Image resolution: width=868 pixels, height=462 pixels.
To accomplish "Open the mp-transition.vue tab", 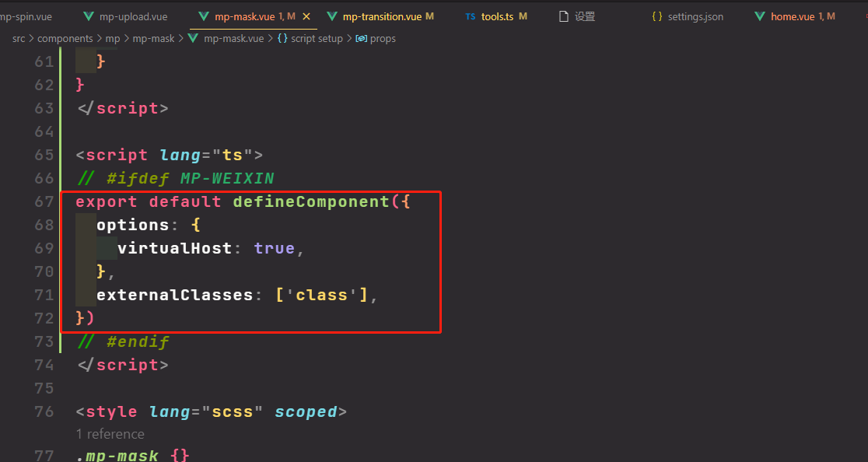I will [381, 16].
